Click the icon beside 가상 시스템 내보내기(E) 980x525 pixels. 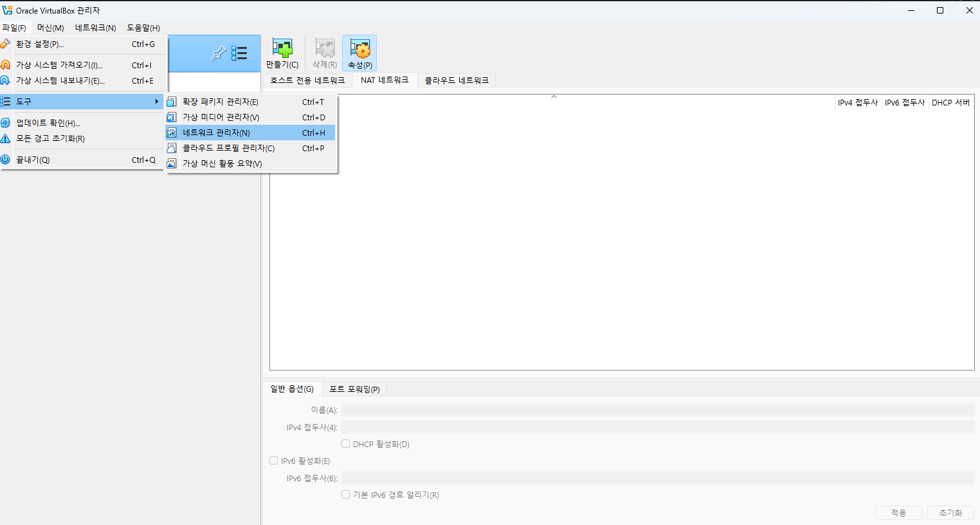point(5,80)
